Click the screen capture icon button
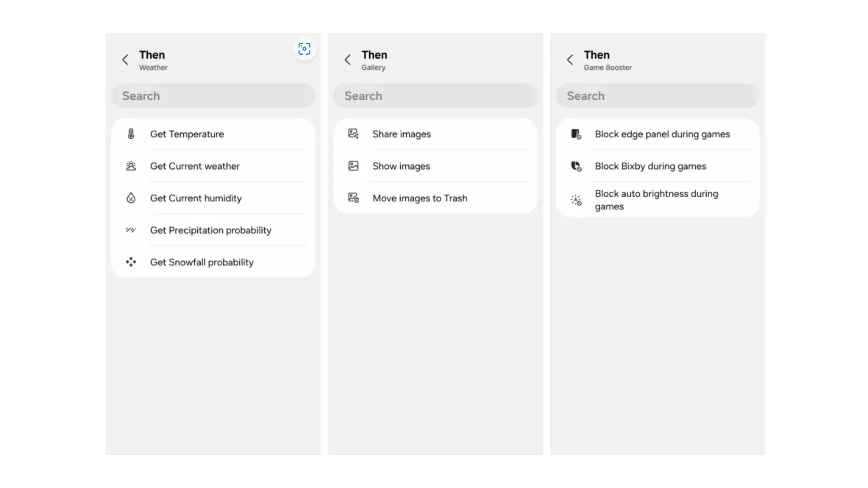Viewport: 868px width, 488px height. (304, 49)
